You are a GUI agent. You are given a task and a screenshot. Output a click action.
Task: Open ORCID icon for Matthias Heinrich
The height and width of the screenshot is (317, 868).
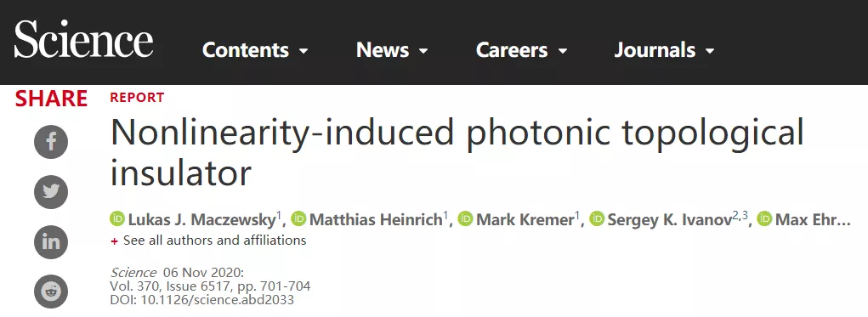(298, 219)
